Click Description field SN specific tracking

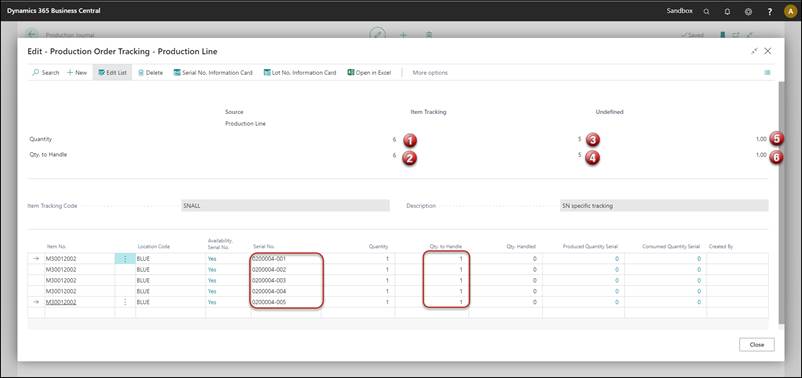tap(664, 206)
